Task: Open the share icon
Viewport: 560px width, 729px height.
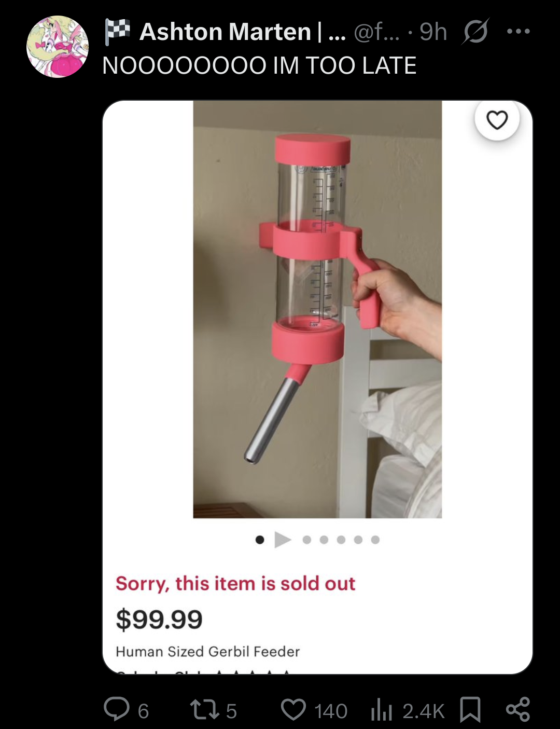Action: click(x=518, y=709)
